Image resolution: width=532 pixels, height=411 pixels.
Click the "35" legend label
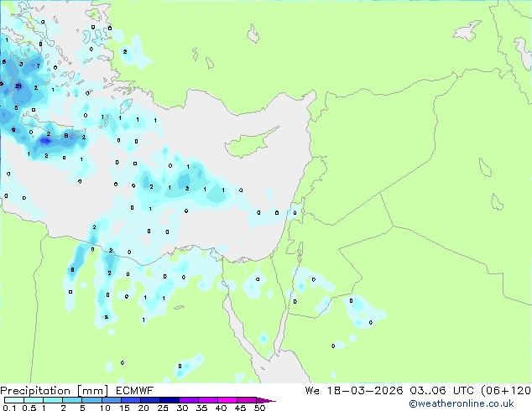click(x=201, y=408)
